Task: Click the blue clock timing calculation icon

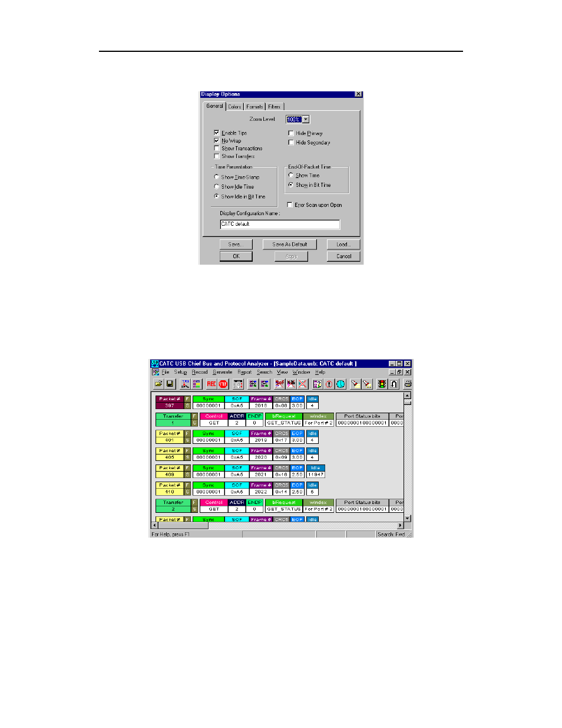Action: pos(340,384)
